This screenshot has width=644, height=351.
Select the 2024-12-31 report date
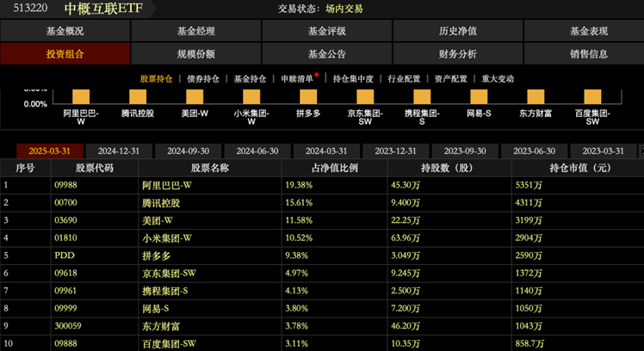(x=119, y=151)
